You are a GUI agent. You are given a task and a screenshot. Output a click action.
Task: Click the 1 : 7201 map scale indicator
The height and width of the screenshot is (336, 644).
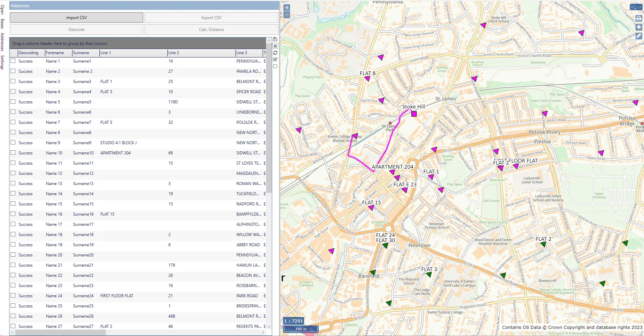(x=293, y=321)
